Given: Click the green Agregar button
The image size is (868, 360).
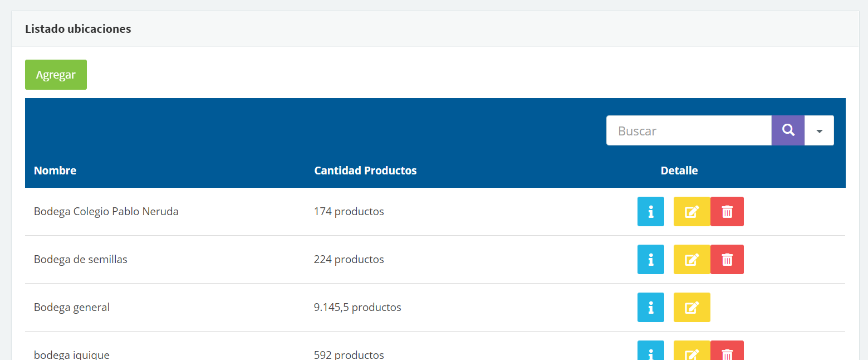Looking at the screenshot, I should tap(56, 75).
